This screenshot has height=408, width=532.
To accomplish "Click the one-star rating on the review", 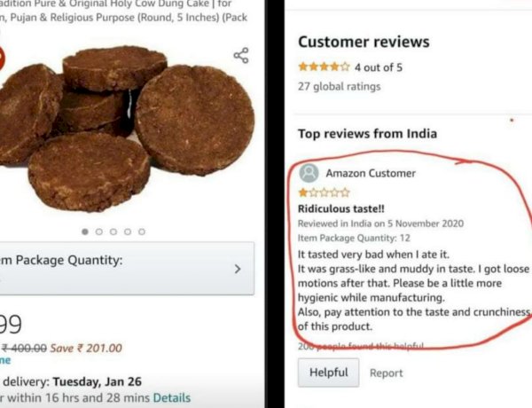I will click(324, 192).
